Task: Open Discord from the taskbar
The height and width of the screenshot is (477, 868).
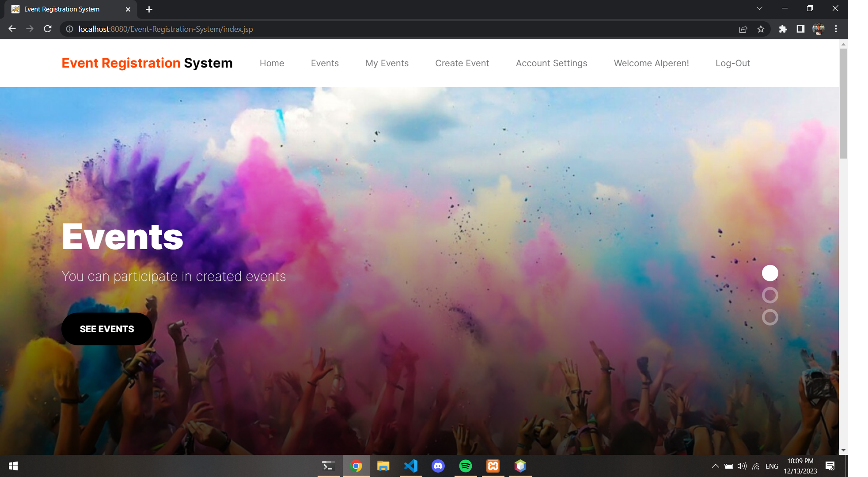Action: pyautogui.click(x=438, y=466)
